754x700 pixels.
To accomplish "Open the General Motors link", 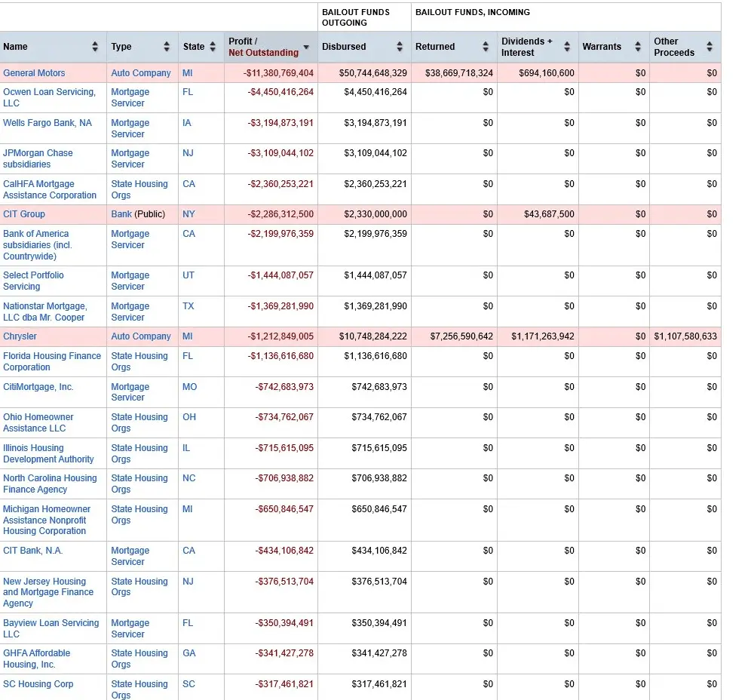I will (x=34, y=73).
